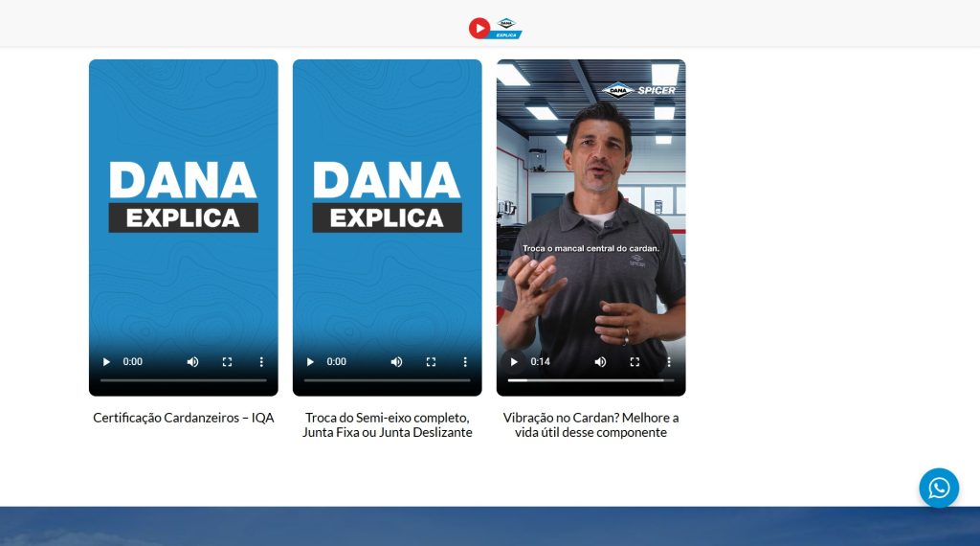
Task: Open more options on Vibração no Cardan video
Action: click(669, 361)
